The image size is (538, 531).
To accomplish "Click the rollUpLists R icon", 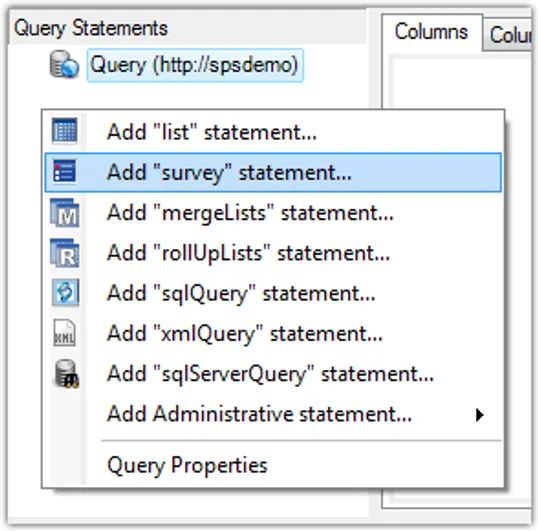I will pyautogui.click(x=65, y=253).
